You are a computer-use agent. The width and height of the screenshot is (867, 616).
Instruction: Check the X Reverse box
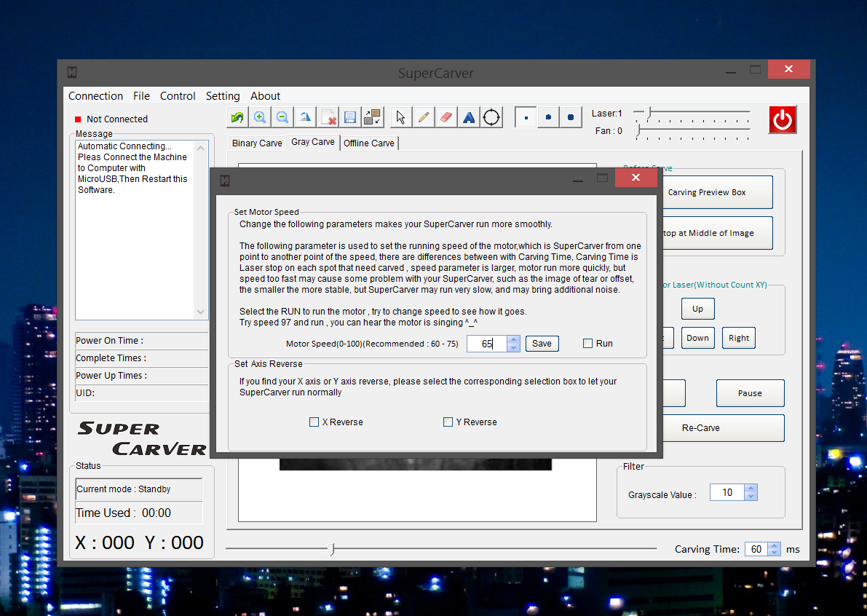[x=314, y=422]
